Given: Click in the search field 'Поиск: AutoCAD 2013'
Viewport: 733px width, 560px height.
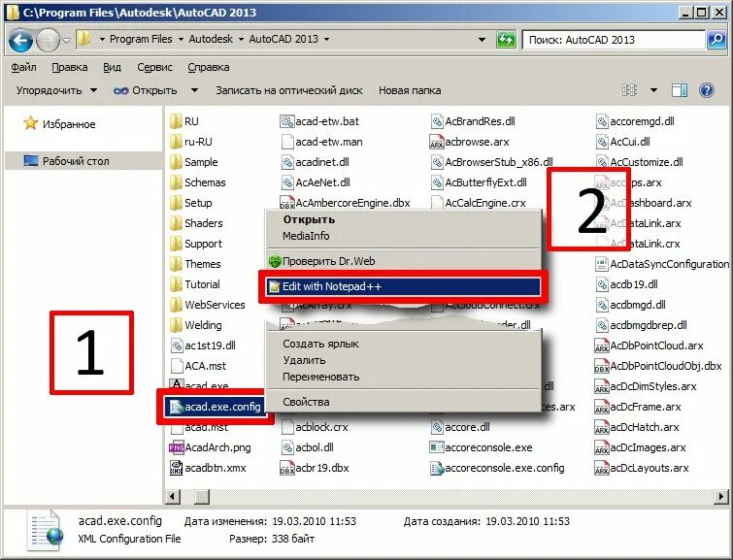Looking at the screenshot, I should tap(614, 40).
